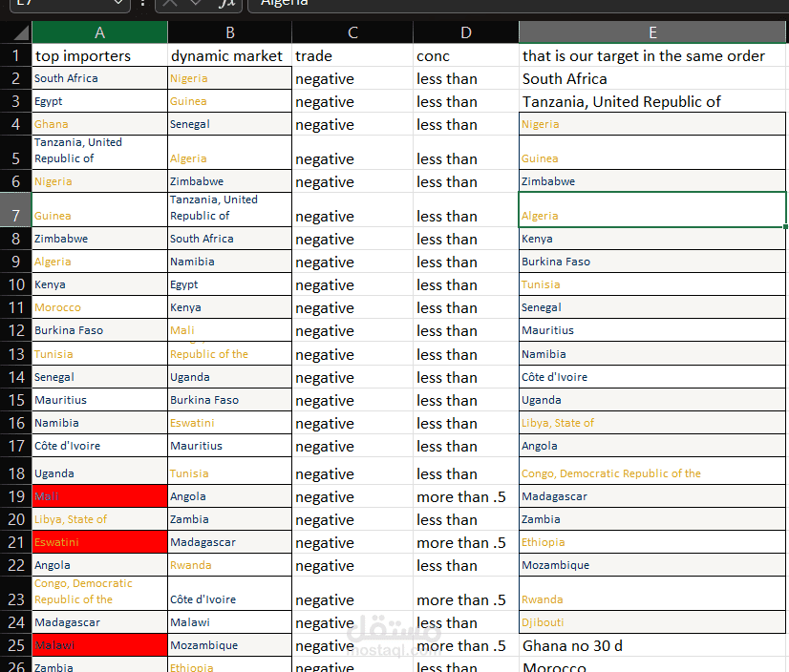Viewport: 789px width, 672px height.
Task: Select 'Congo, Democratic Republic of the' in column A
Action: coord(99,594)
